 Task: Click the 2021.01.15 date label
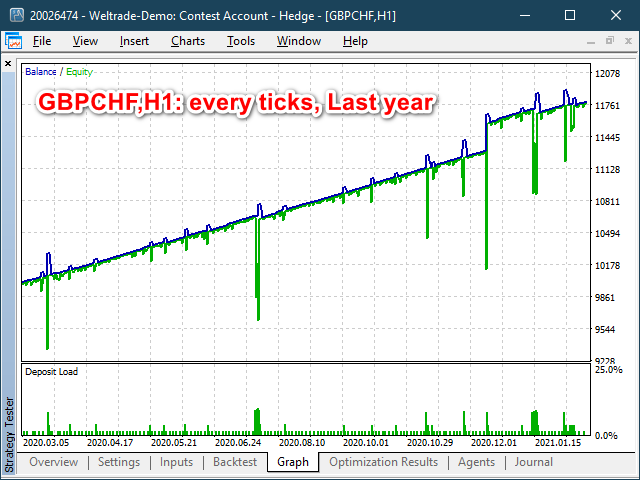(558, 442)
